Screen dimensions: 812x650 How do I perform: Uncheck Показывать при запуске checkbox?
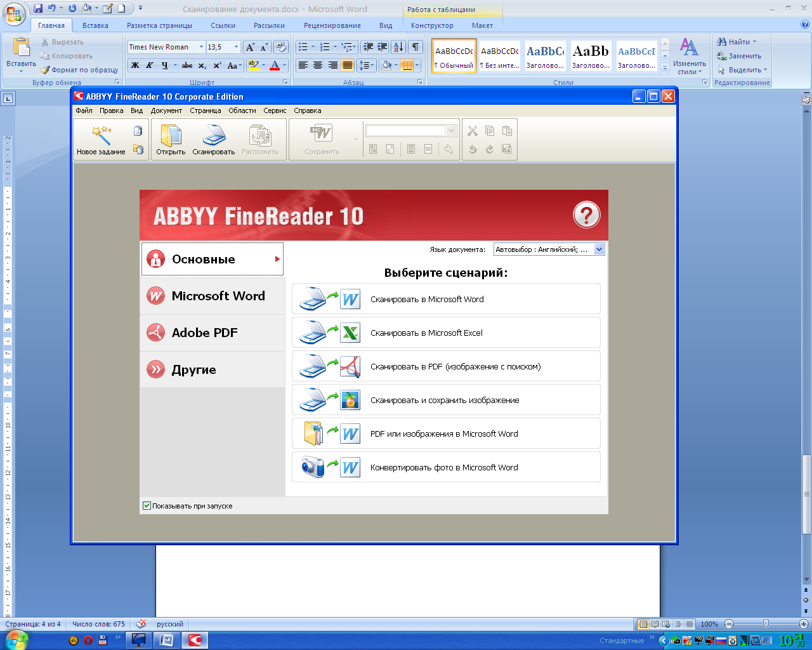click(x=147, y=506)
